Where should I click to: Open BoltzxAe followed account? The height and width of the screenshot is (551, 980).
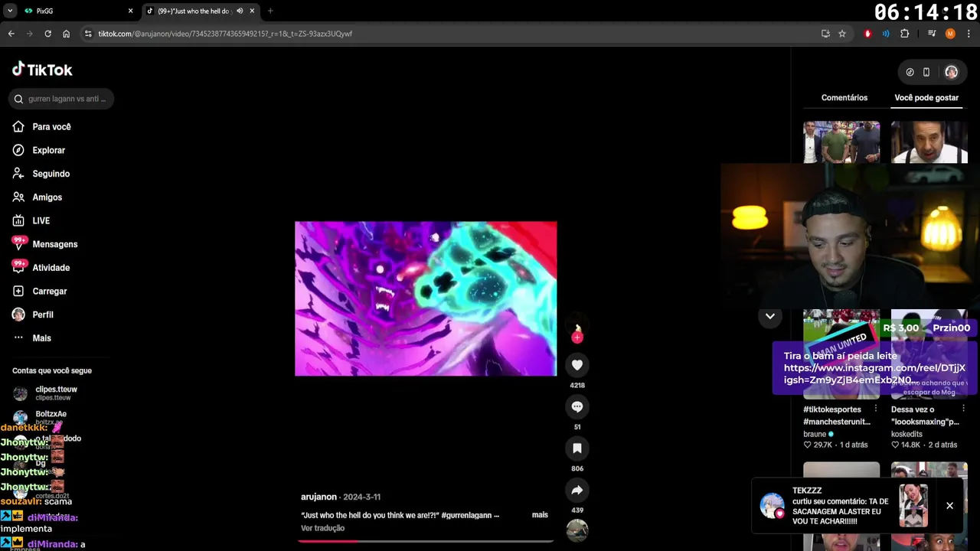pos(51,417)
